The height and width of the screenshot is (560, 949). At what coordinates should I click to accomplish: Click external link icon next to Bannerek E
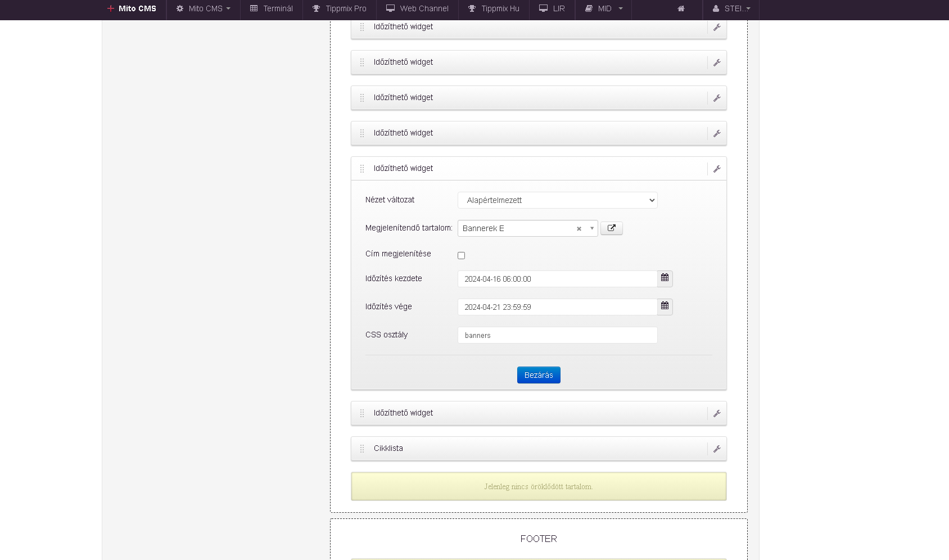pyautogui.click(x=611, y=228)
